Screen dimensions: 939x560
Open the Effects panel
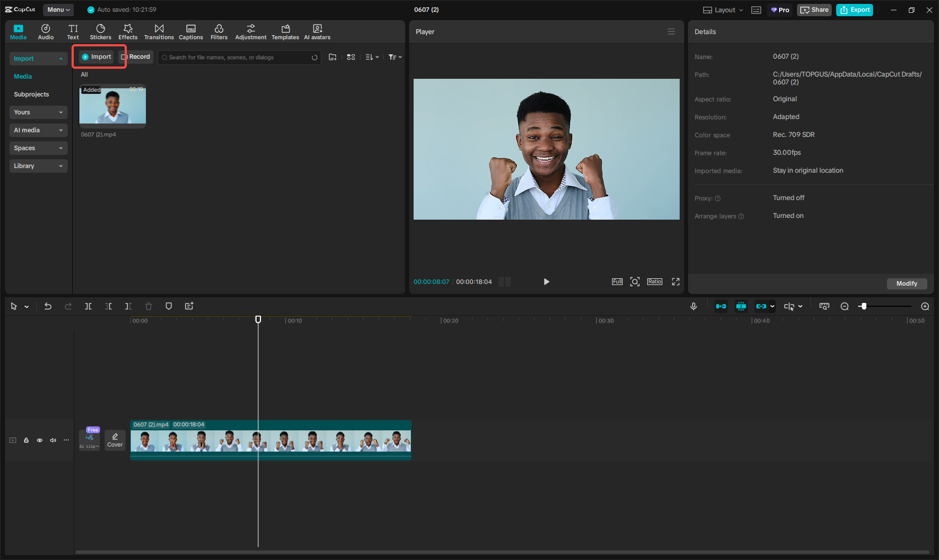127,31
